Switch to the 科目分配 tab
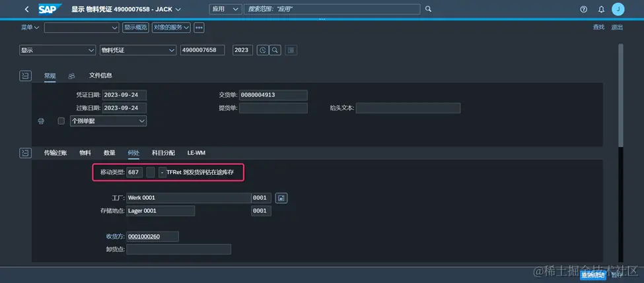The image size is (644, 283). pyautogui.click(x=163, y=153)
